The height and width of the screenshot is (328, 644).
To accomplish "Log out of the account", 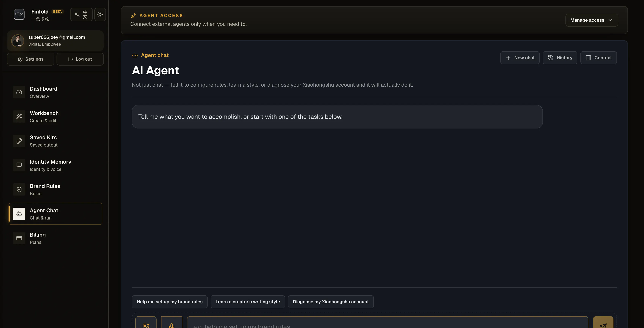I will pyautogui.click(x=80, y=59).
